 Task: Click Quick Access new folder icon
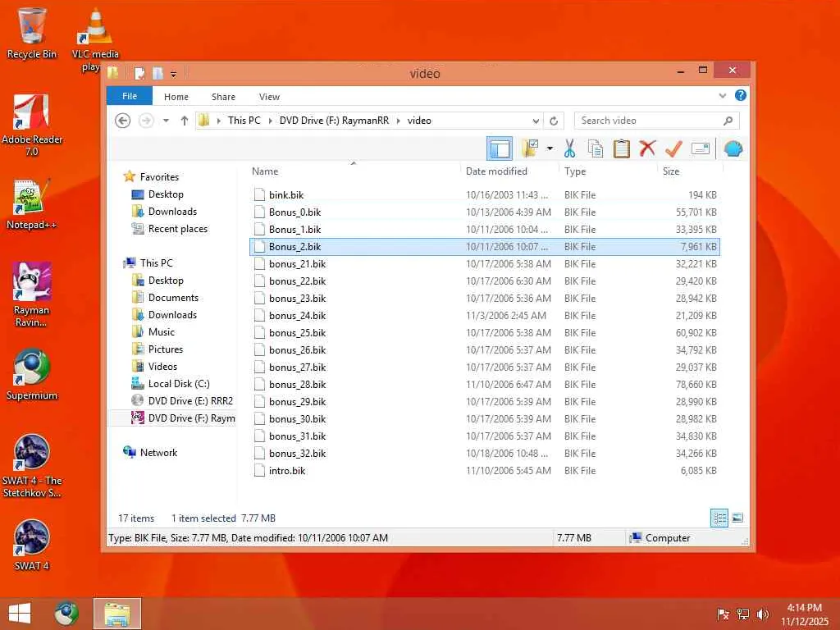(x=158, y=73)
